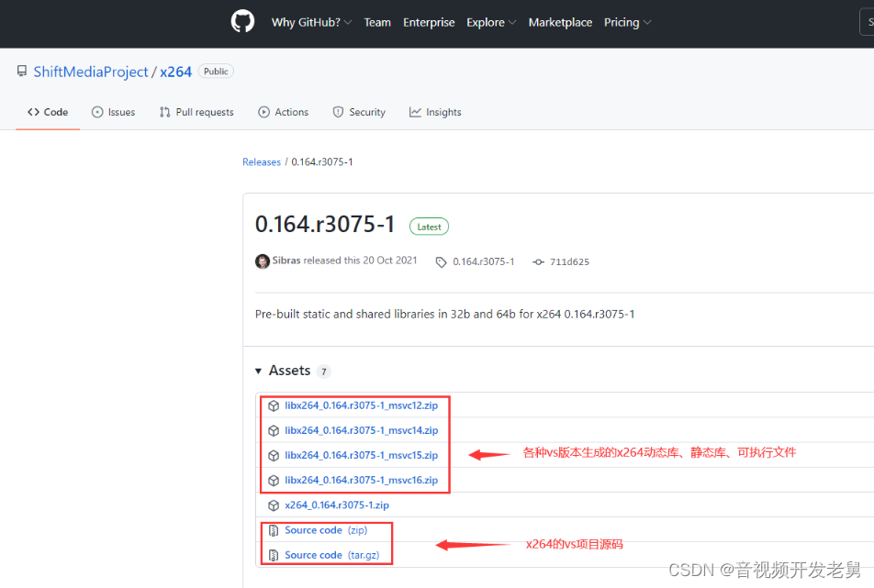Download x264_0.164.r3075-1.zip asset
Viewport: 874px width, 588px height.
337,505
